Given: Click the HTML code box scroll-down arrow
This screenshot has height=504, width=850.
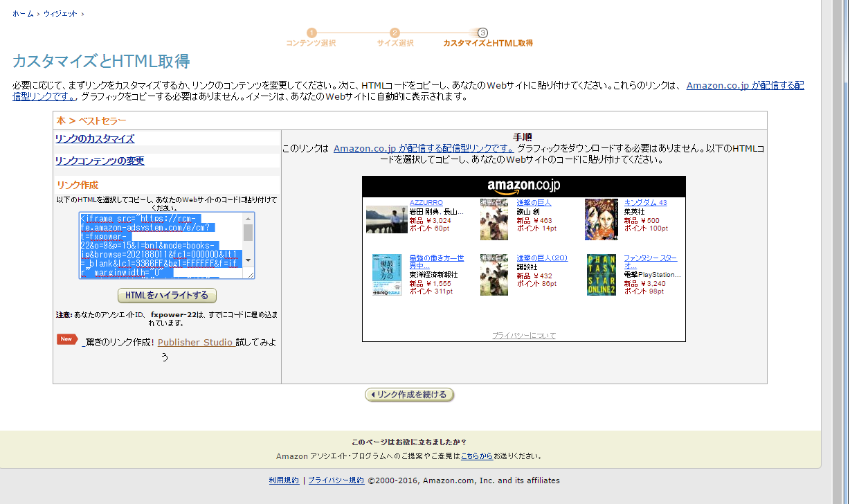Looking at the screenshot, I should coord(248,260).
